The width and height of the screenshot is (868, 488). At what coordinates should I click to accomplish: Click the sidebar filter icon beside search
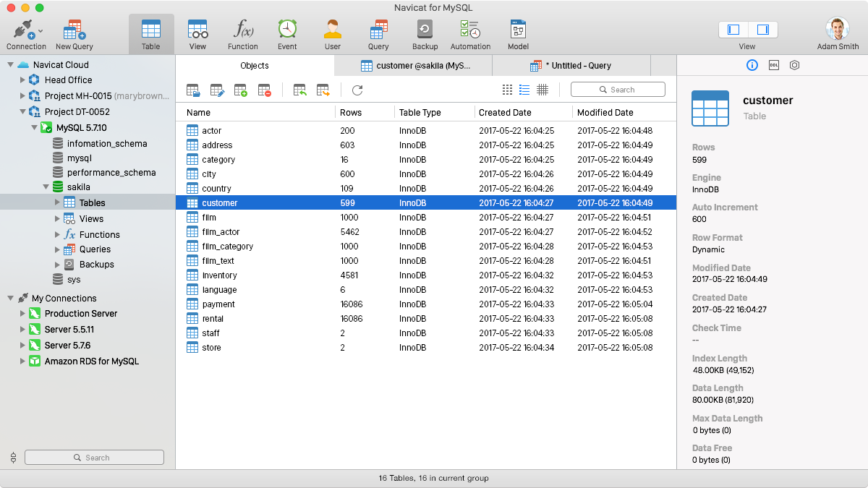coord(13,458)
